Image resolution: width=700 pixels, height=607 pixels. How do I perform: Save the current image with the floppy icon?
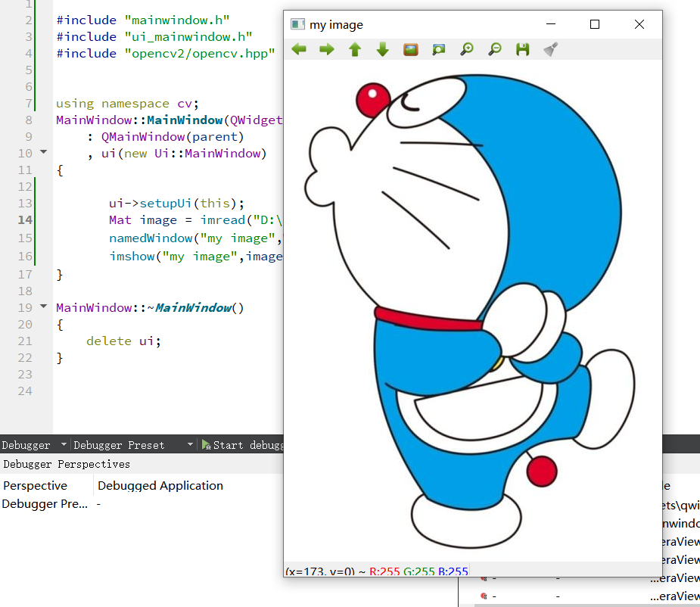click(x=523, y=49)
